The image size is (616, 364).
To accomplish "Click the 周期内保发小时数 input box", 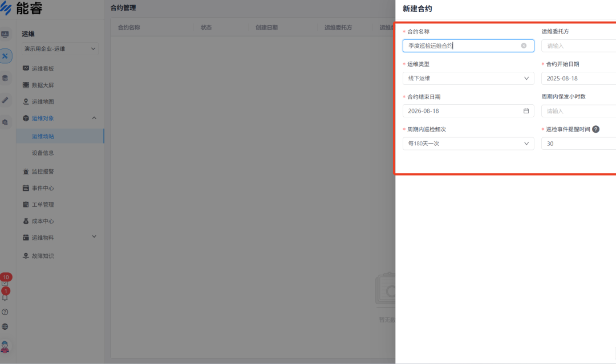I will coord(578,111).
